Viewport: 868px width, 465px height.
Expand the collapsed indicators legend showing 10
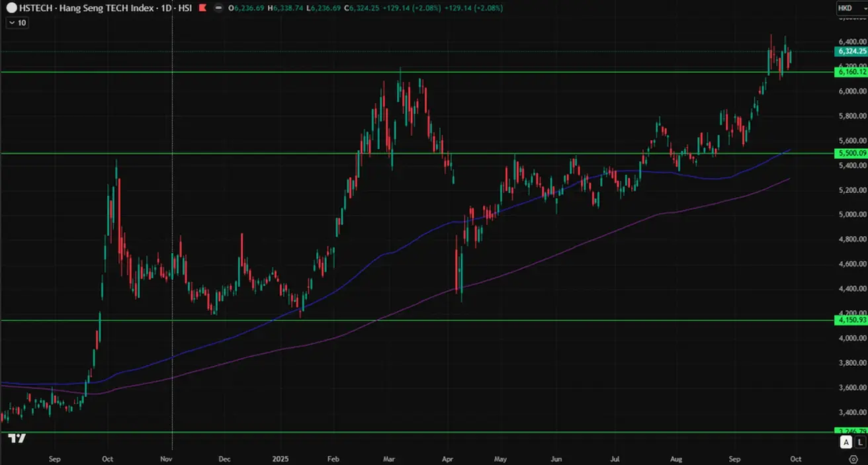tap(17, 22)
